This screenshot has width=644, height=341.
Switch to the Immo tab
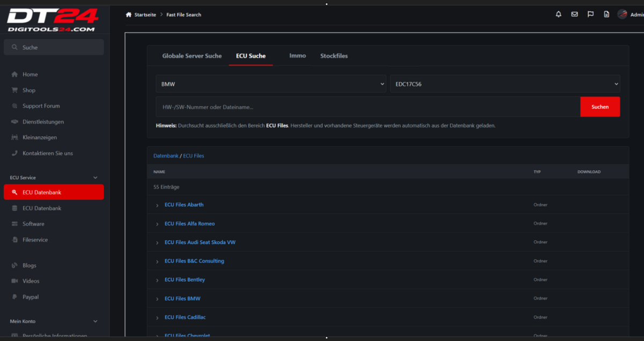(x=297, y=56)
